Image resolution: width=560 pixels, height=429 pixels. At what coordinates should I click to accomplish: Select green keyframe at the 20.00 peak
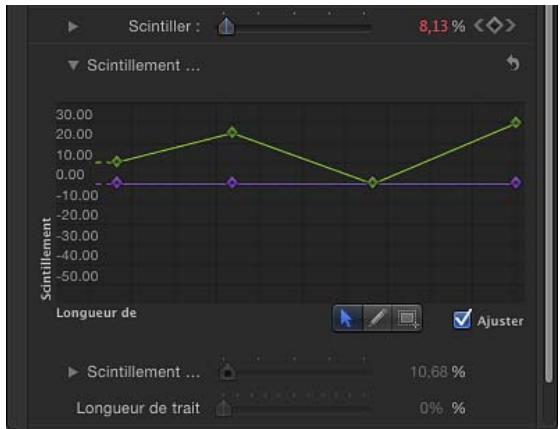(x=232, y=133)
